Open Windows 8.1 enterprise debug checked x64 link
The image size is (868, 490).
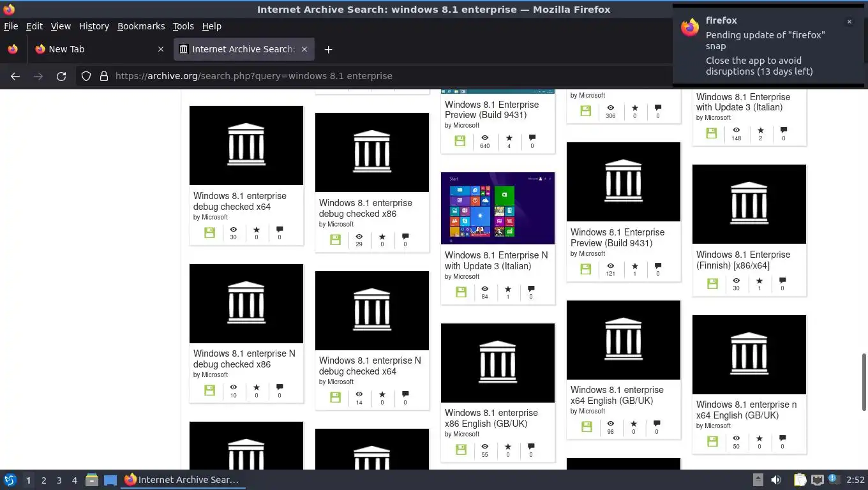(240, 201)
